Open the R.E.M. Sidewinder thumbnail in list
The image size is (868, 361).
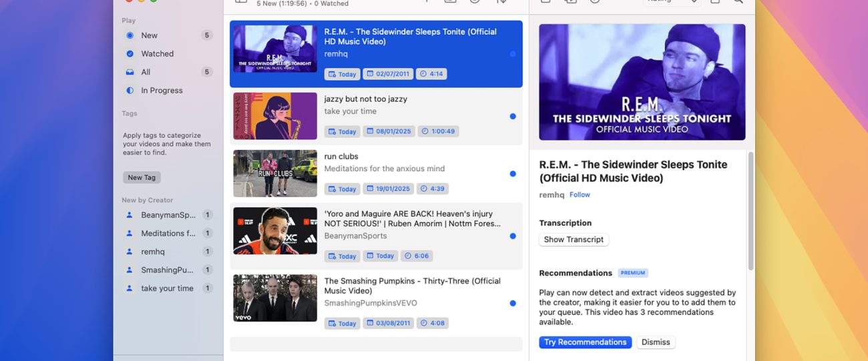tap(275, 49)
